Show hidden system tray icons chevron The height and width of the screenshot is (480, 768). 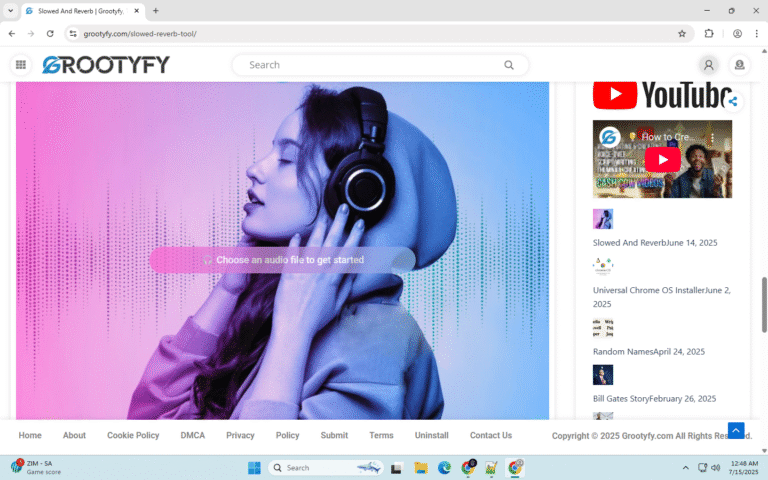pos(685,467)
